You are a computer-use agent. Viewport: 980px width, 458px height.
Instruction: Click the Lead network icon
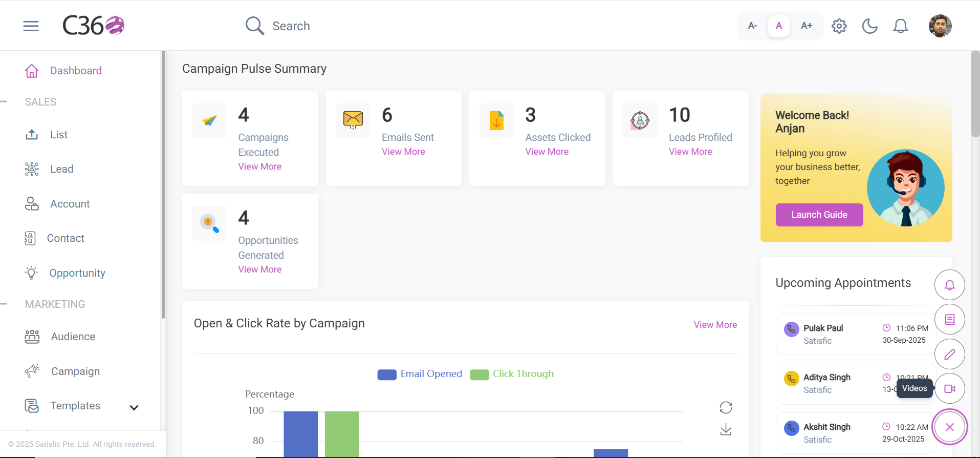coord(32,169)
